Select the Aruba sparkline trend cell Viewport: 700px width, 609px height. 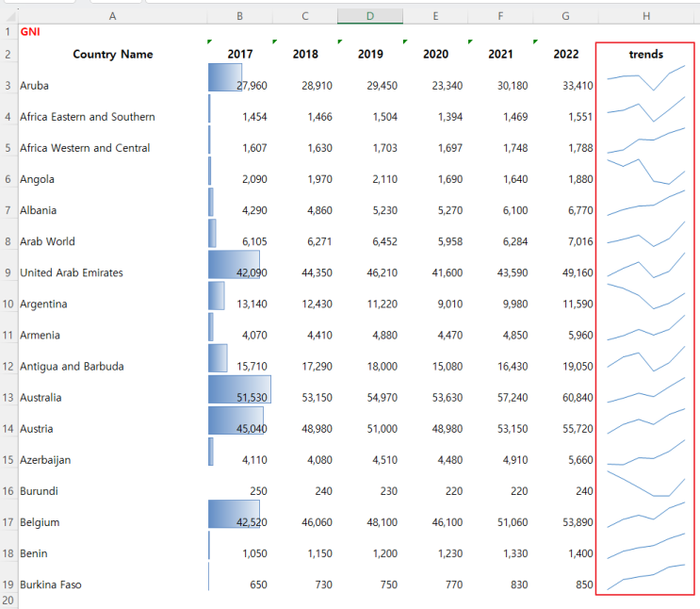(x=645, y=78)
